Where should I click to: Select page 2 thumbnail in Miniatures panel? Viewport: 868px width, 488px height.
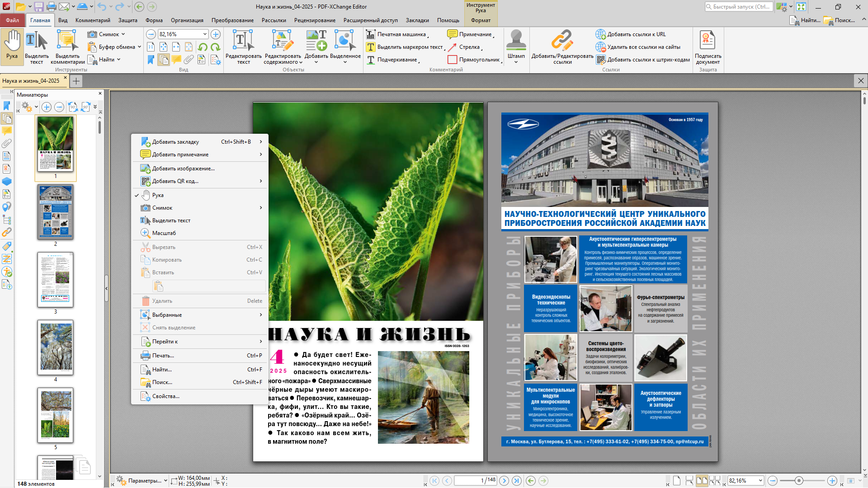click(x=56, y=211)
